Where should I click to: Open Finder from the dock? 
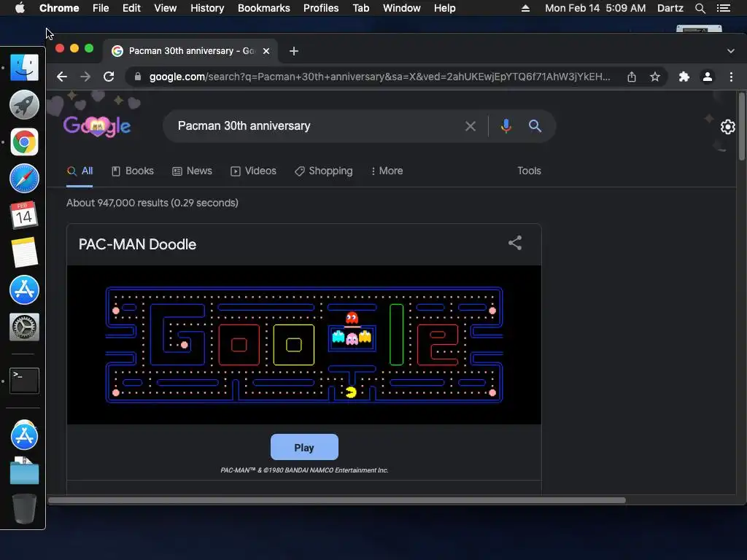click(x=24, y=67)
